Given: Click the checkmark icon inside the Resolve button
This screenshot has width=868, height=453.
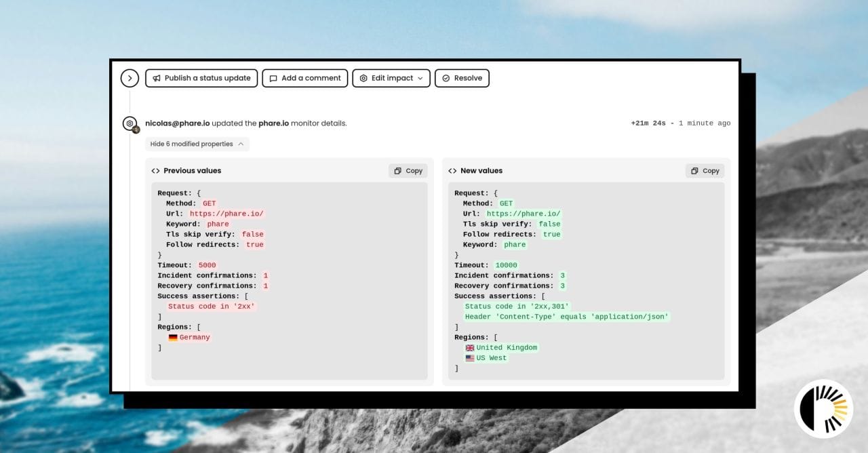Looking at the screenshot, I should point(446,78).
